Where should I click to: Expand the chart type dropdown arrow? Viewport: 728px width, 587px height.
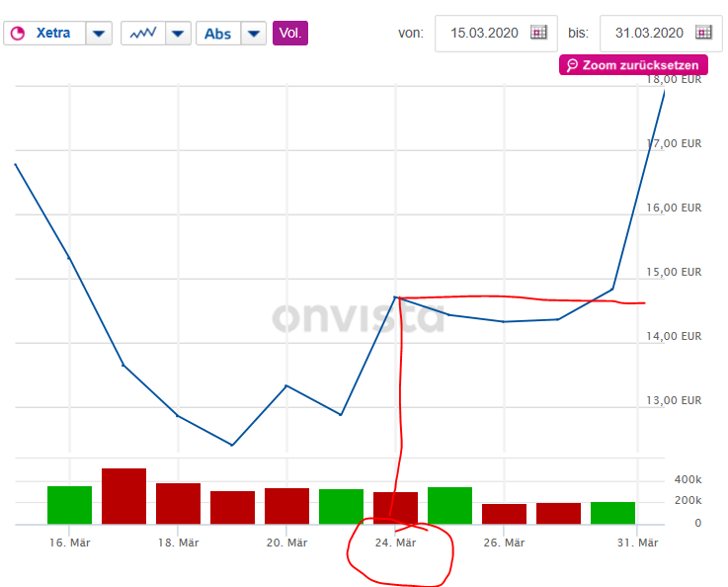coord(178,34)
